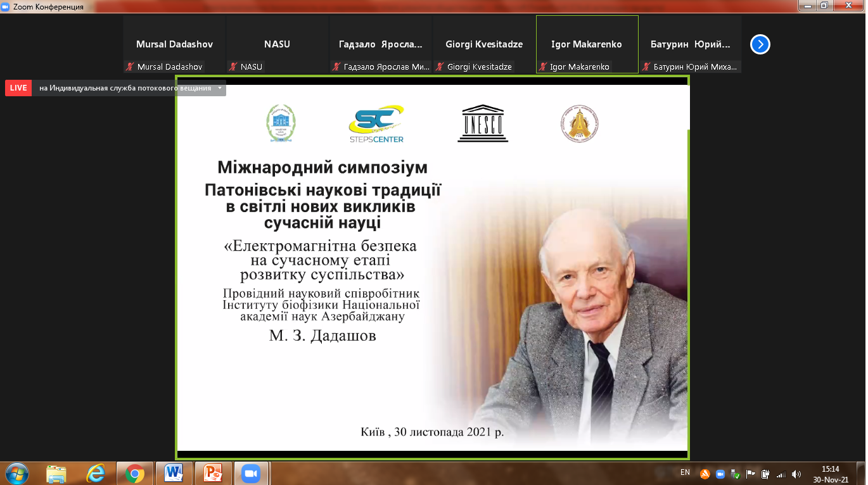This screenshot has height=485, width=868.
Task: Click muted mic icon beside Mursal Dadashov
Action: (130, 66)
